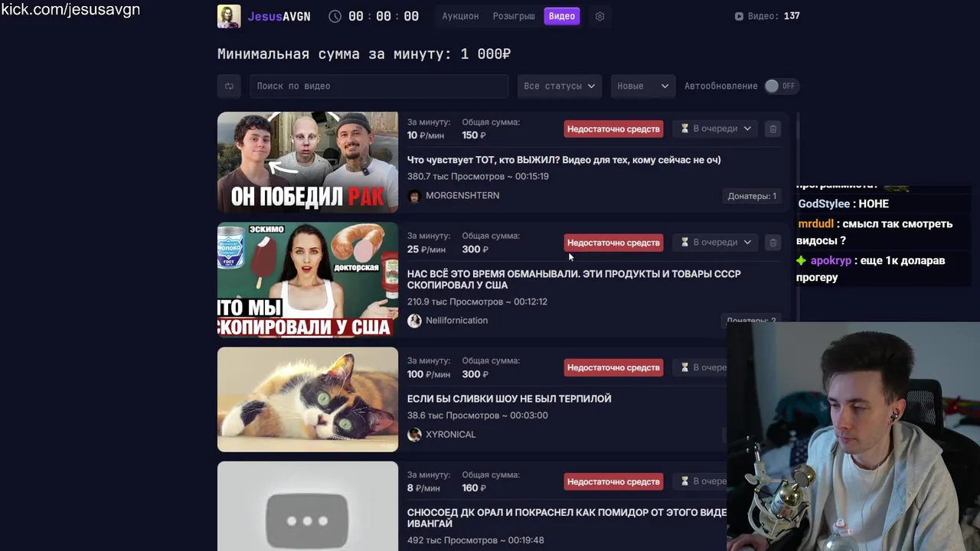The width and height of the screenshot is (980, 551).
Task: Open video ЕСЛИ БЫ СЛИВКИ ШОУ НЕ БЫЛ ТЕРПИЛОЙ
Action: click(509, 399)
